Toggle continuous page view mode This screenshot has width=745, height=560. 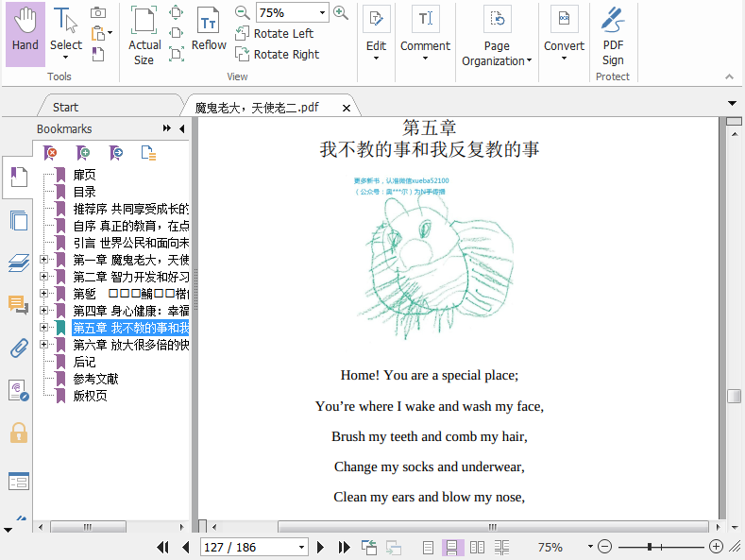tap(452, 547)
